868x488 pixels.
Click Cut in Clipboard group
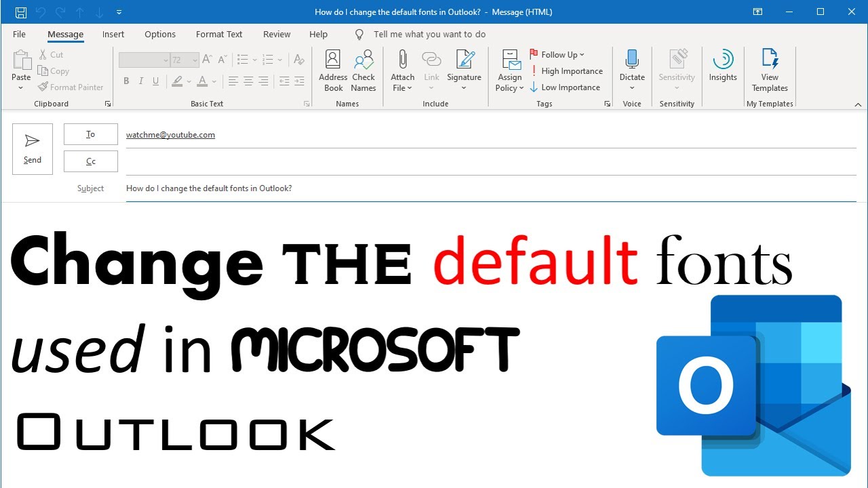[51, 55]
